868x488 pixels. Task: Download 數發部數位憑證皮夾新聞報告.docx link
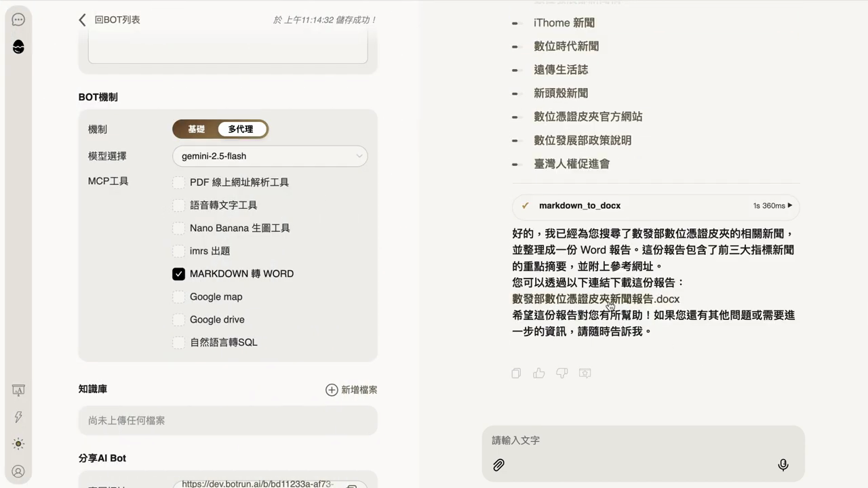[595, 299]
